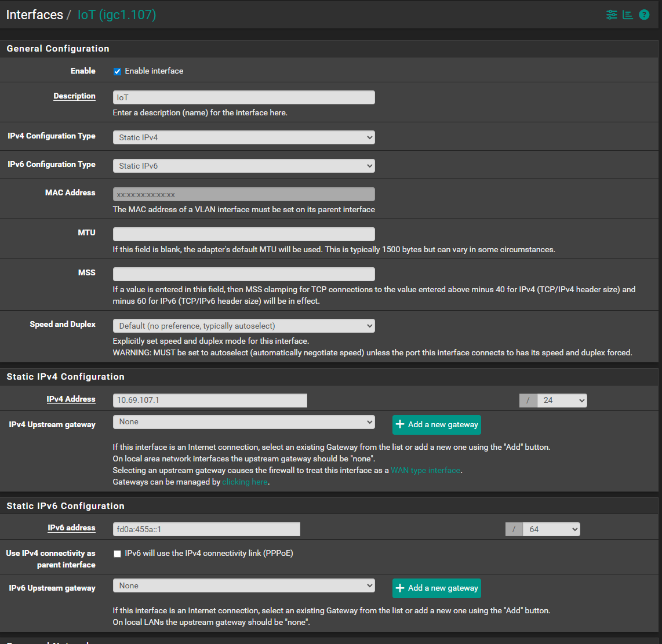Screen dimensions: 662x644
Task: Enable IPv6 over IPv4 connectivity link checkbox
Action: pyautogui.click(x=117, y=554)
